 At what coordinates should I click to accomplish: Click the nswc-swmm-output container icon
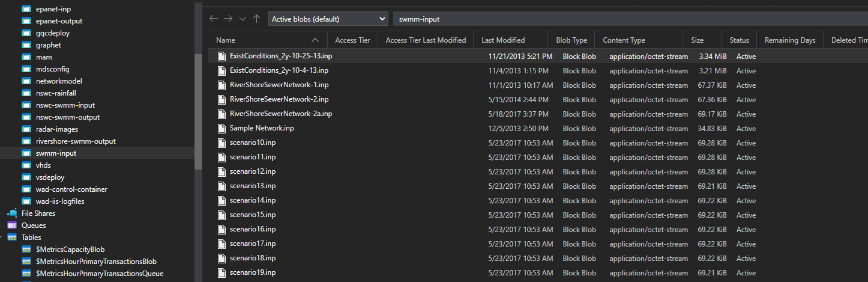click(x=26, y=117)
